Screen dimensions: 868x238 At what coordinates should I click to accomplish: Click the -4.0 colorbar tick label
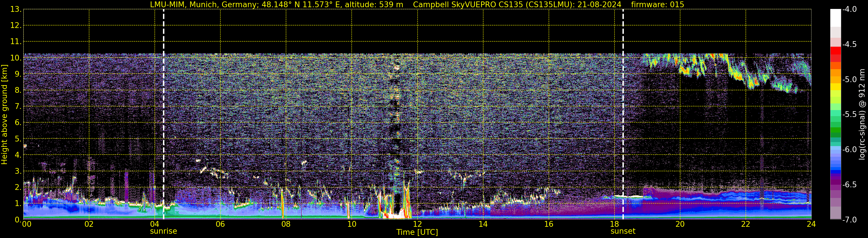coord(849,9)
